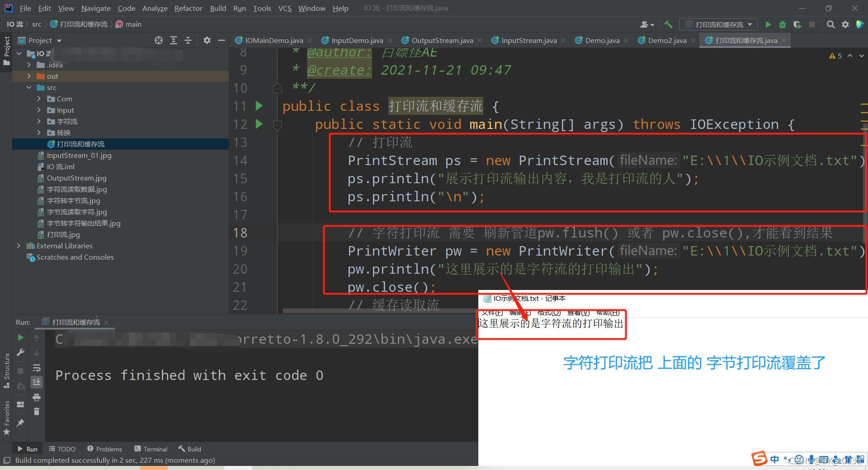The height and width of the screenshot is (470, 868).
Task: Click run gutter arrow beside class line 11
Action: [259, 106]
